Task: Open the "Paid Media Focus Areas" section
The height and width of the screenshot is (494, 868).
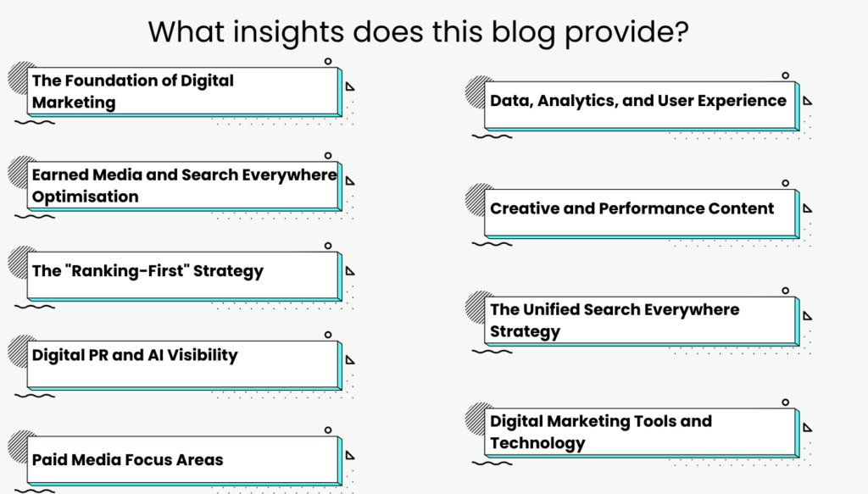Action: tap(183, 460)
